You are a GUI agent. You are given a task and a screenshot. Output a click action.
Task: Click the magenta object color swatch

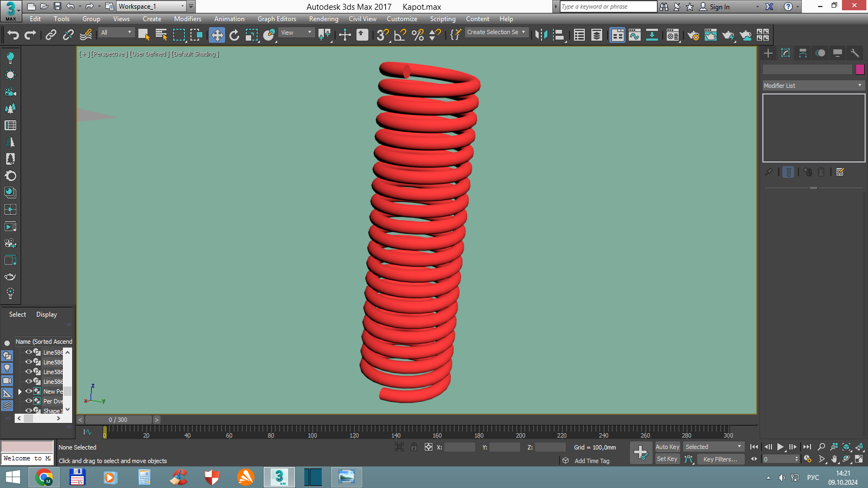pyautogui.click(x=860, y=69)
